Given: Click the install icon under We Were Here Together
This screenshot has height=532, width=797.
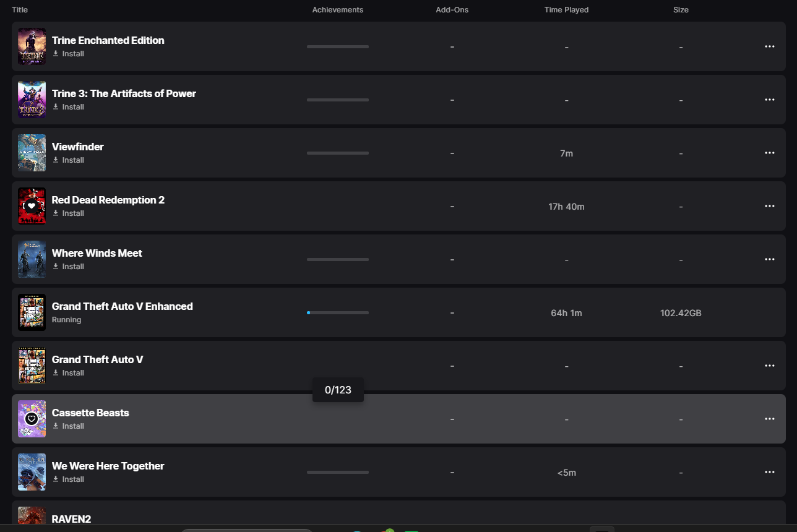Looking at the screenshot, I should click(56, 479).
